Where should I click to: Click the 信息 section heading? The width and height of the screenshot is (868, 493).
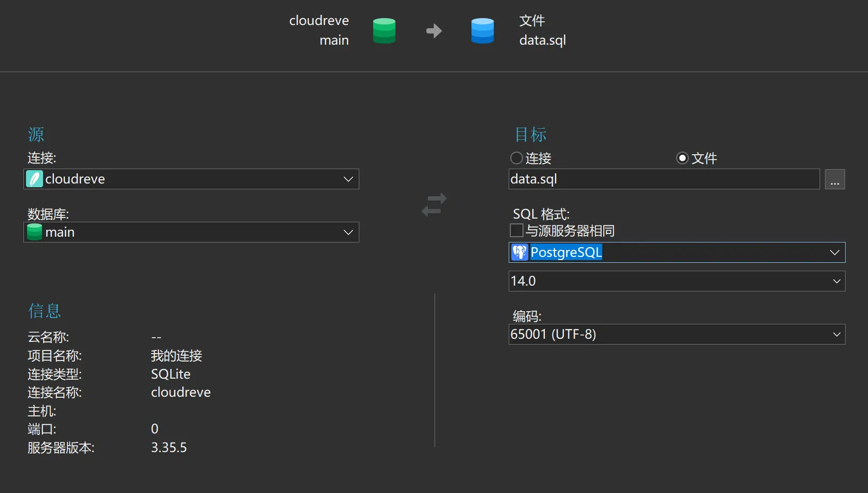45,311
